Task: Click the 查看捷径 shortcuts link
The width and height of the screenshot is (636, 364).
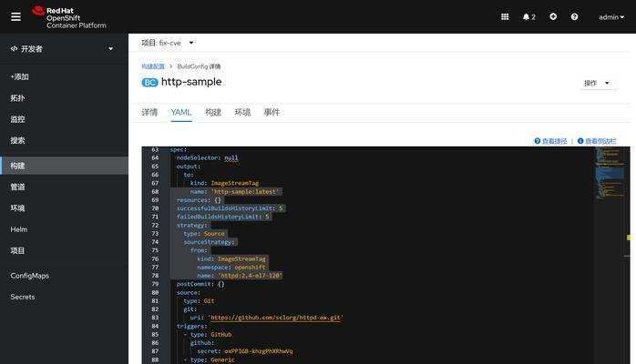Action: [551, 141]
